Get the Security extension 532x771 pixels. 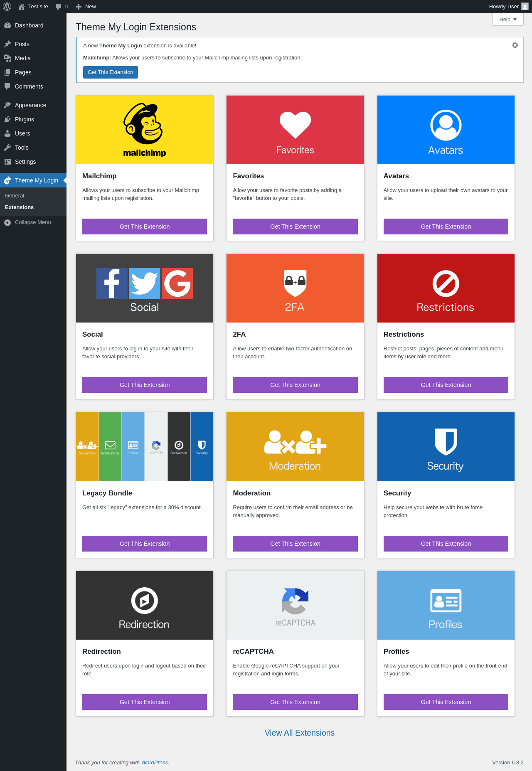click(446, 544)
